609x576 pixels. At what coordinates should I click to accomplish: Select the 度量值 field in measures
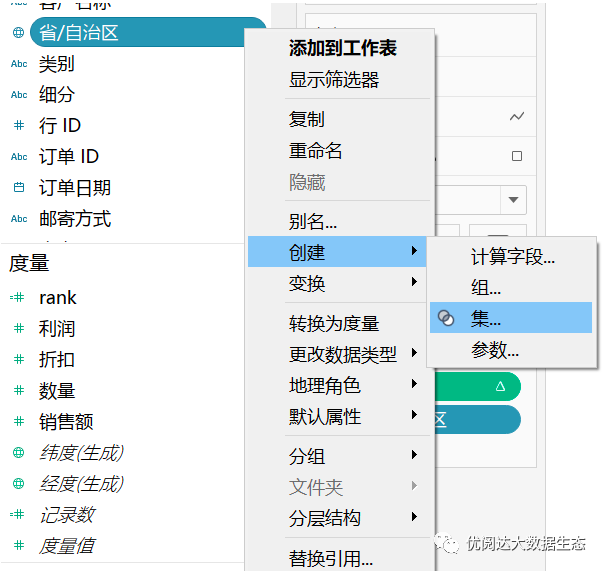tap(67, 546)
